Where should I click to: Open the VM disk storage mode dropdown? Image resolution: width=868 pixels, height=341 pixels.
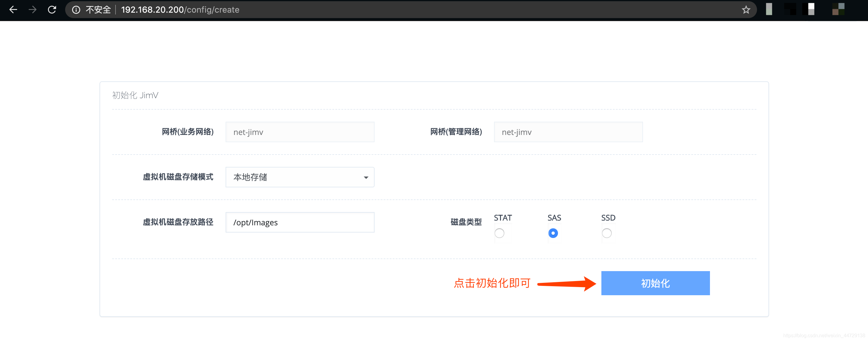300,177
